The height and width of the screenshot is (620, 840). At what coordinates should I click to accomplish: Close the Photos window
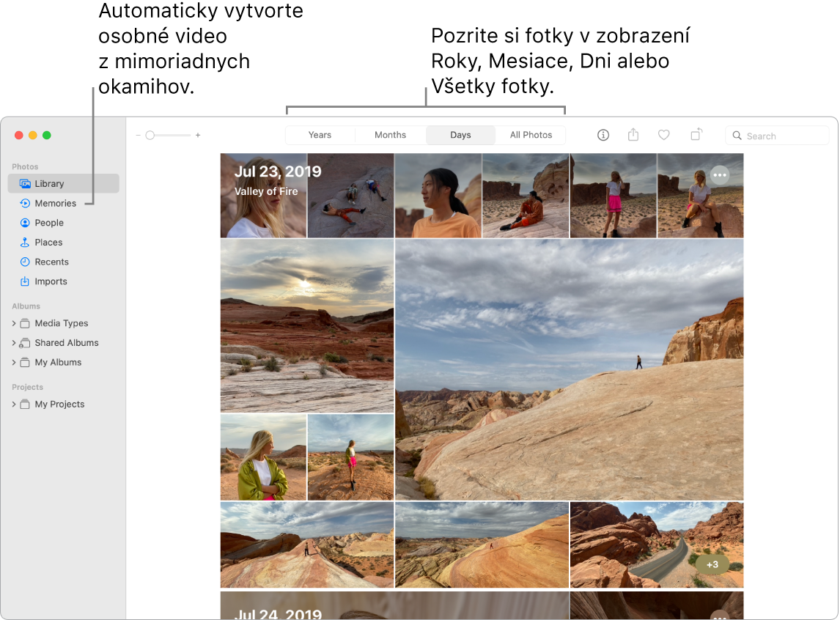tap(19, 135)
